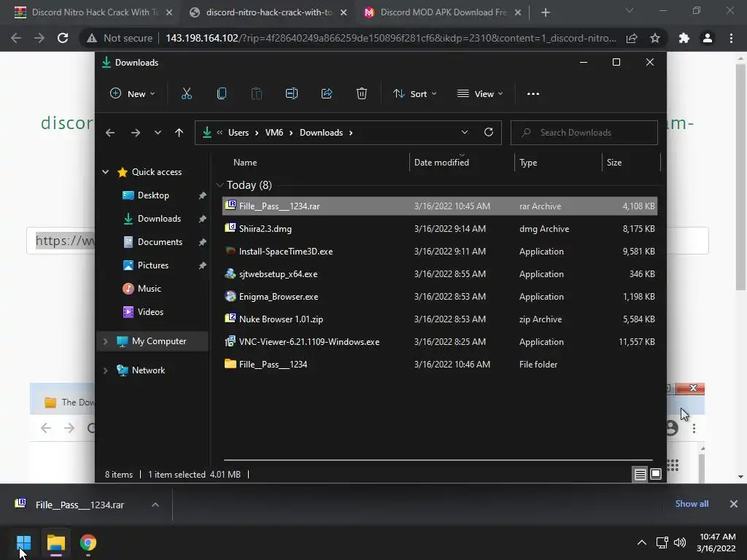Screen dimensions: 747x560
Task: Open the volume speaker tray icon
Action: coord(680,542)
